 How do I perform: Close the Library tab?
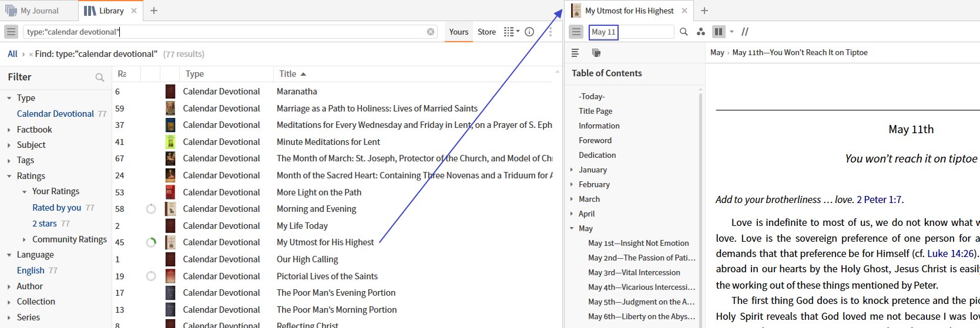(x=134, y=11)
